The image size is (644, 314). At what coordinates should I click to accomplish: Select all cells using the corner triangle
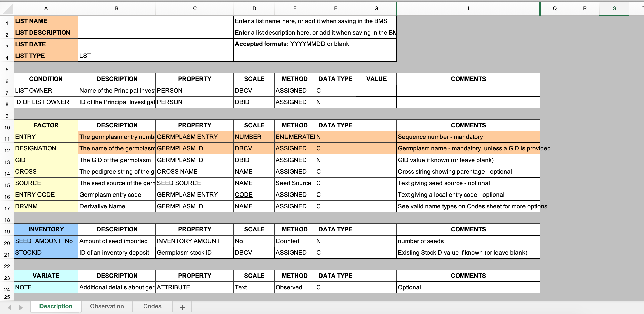7,9
